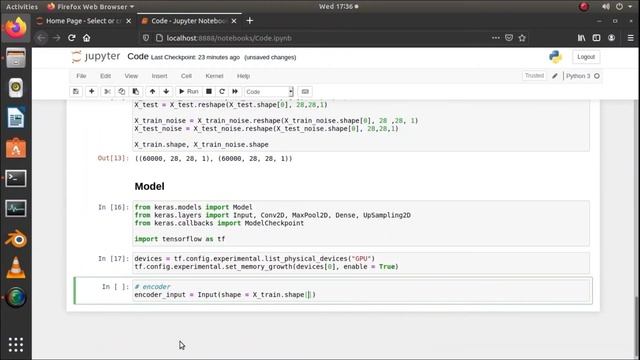Open Firefox hamburger menu

pos(631,38)
